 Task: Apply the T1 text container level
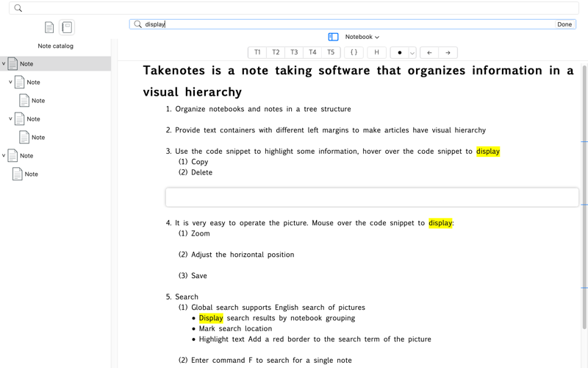point(257,52)
